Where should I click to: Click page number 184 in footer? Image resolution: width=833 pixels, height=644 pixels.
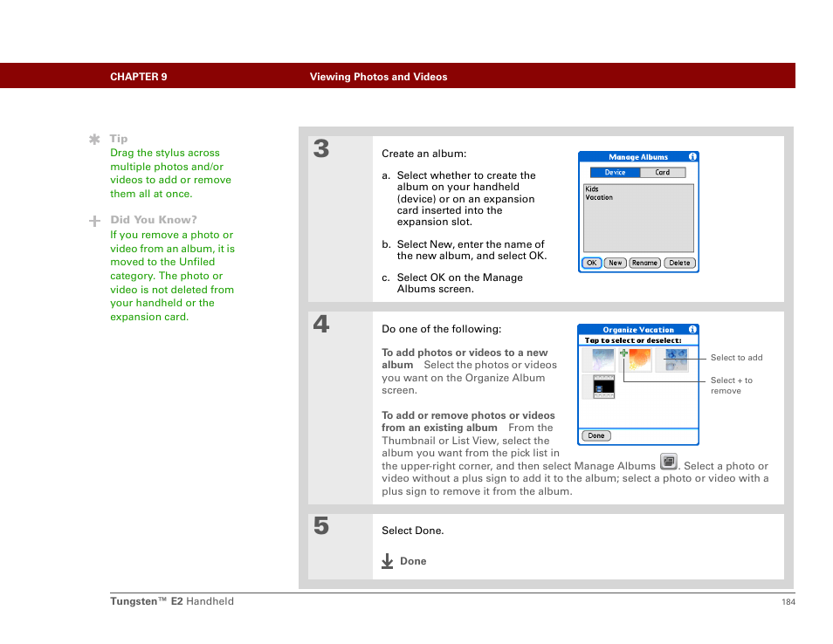(x=788, y=601)
